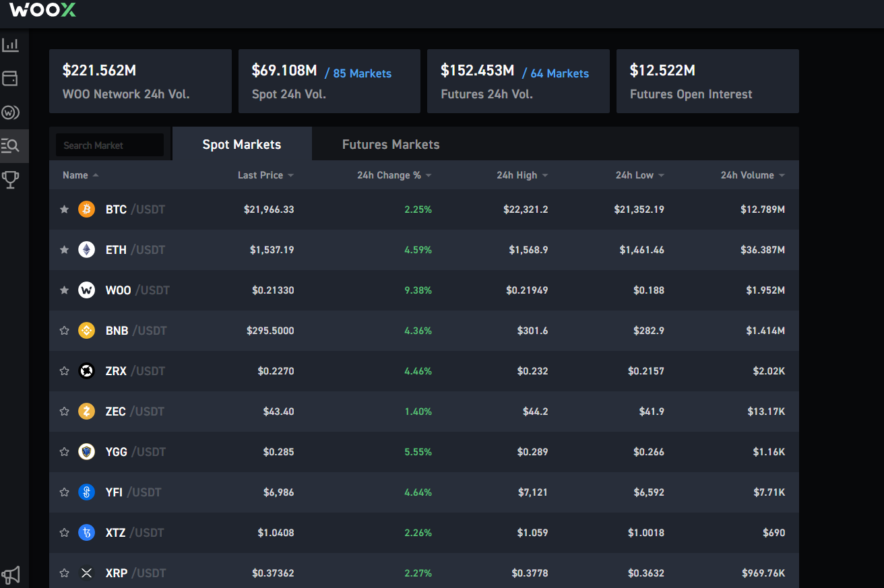Focus the Search Market input field
The width and height of the screenshot is (884, 588).
[x=110, y=145]
